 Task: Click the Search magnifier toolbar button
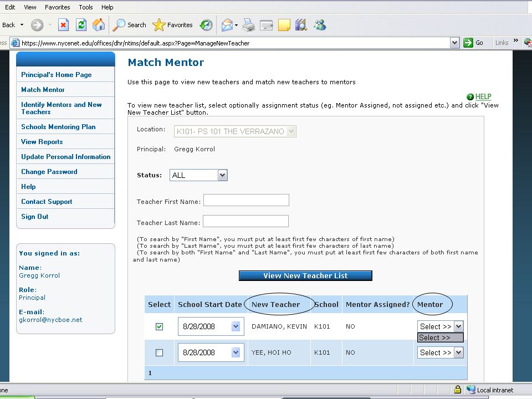coord(129,25)
